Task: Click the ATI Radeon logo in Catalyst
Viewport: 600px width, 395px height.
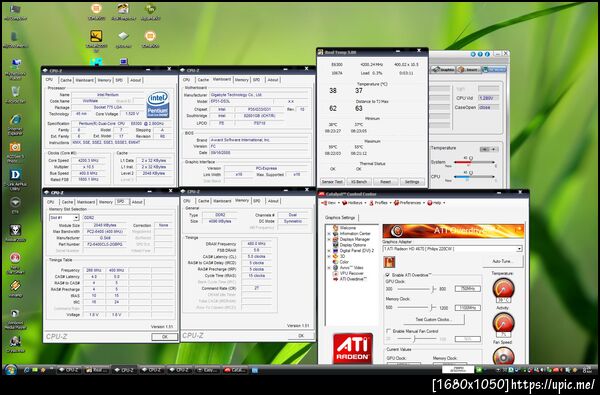Action: click(x=352, y=348)
